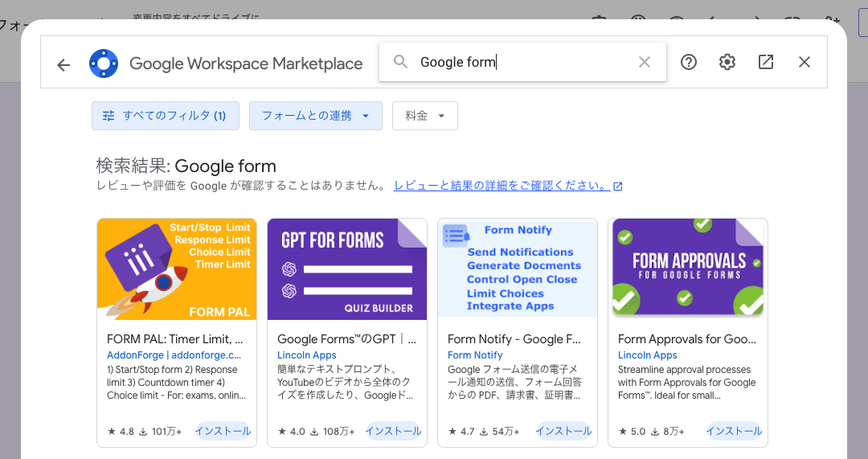Expand the フォームとの連携 dropdown
Screen dimensions: 868x459
(316, 116)
